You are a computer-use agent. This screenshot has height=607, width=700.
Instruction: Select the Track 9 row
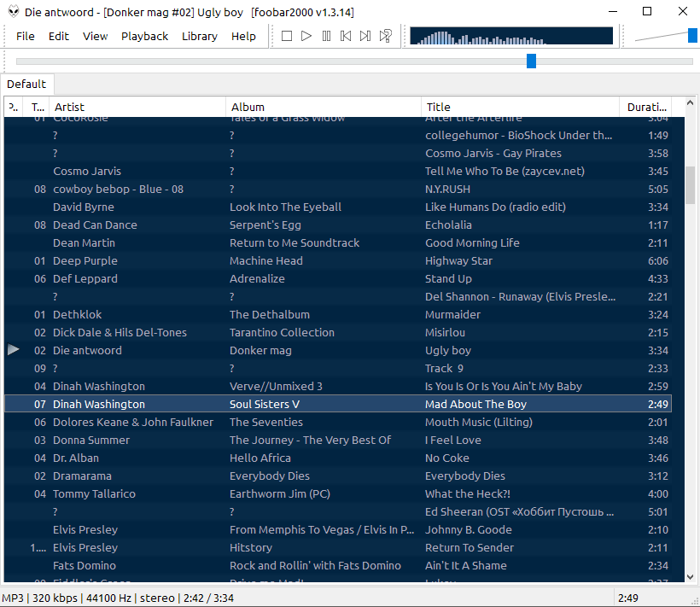coord(338,368)
